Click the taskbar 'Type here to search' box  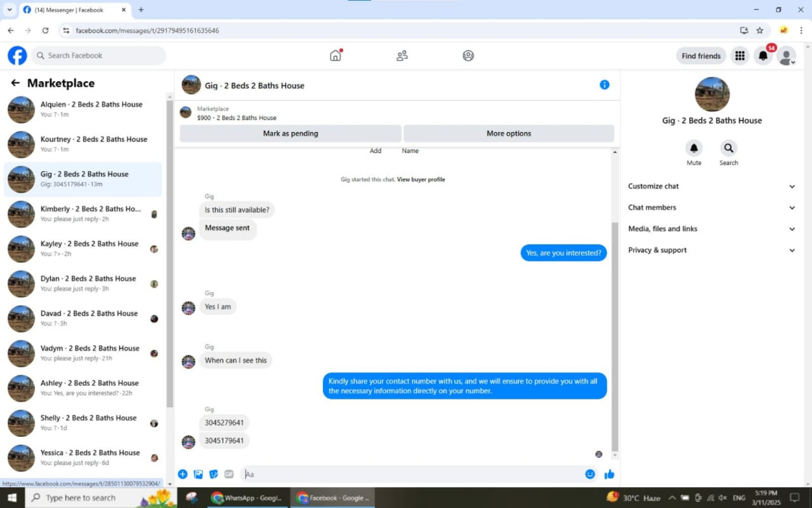101,498
